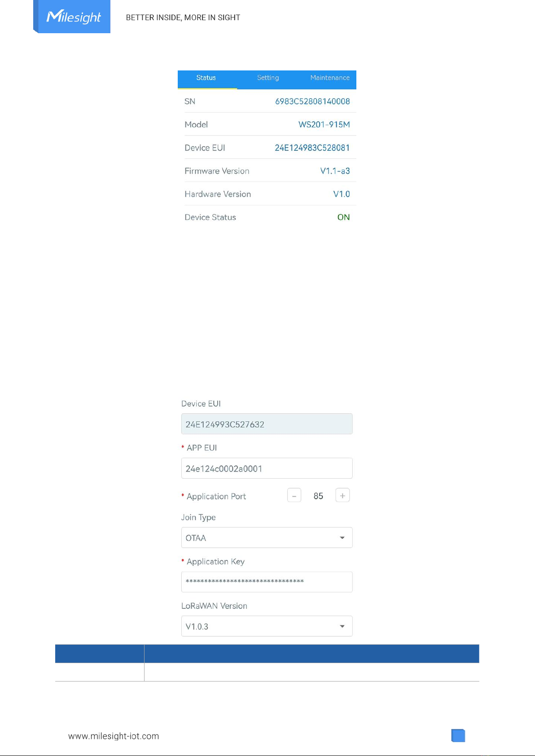Open the Setting tab
Screen dimensions: 535x756
pos(268,78)
